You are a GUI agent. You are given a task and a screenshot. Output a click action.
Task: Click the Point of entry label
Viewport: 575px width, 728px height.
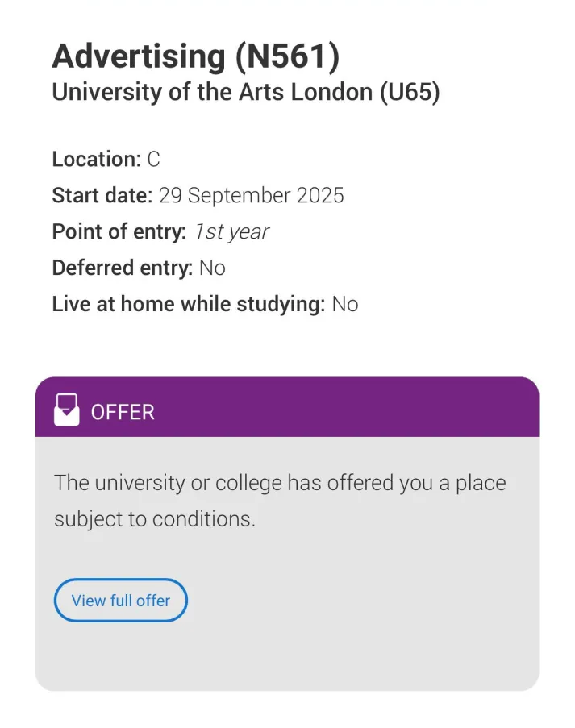(x=119, y=232)
